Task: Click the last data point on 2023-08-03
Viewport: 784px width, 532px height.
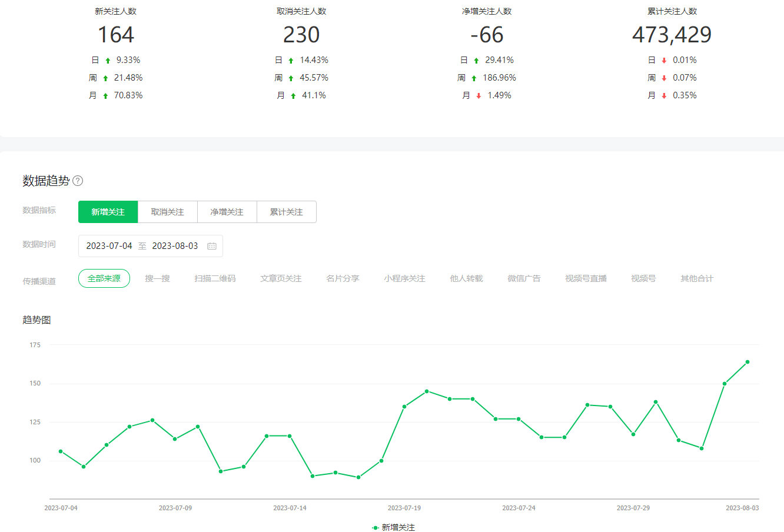Action: [x=748, y=362]
